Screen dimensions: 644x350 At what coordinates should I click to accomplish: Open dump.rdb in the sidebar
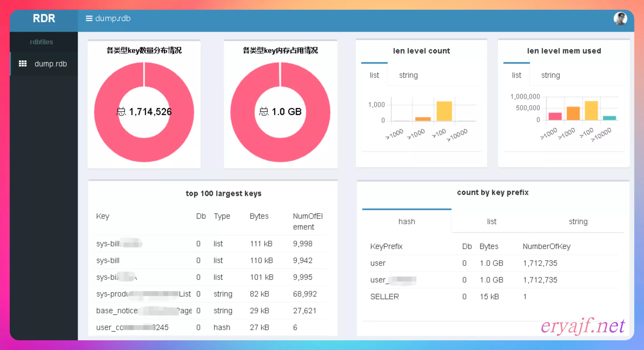point(51,64)
